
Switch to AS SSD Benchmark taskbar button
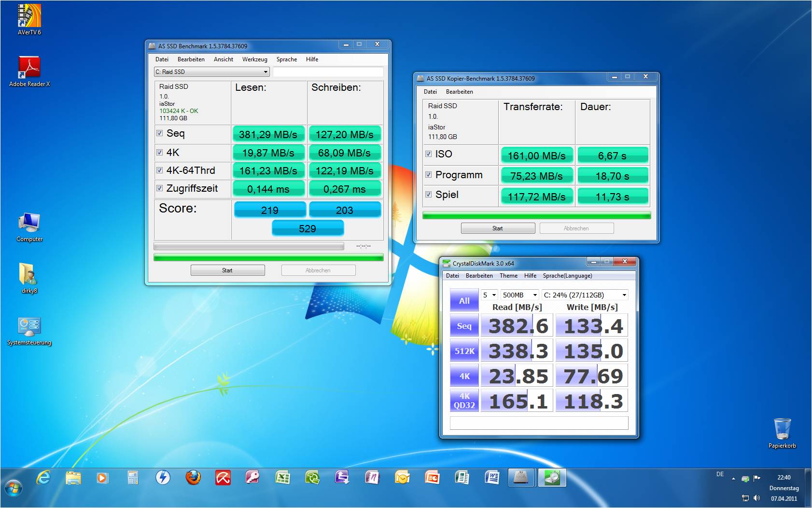pos(522,478)
